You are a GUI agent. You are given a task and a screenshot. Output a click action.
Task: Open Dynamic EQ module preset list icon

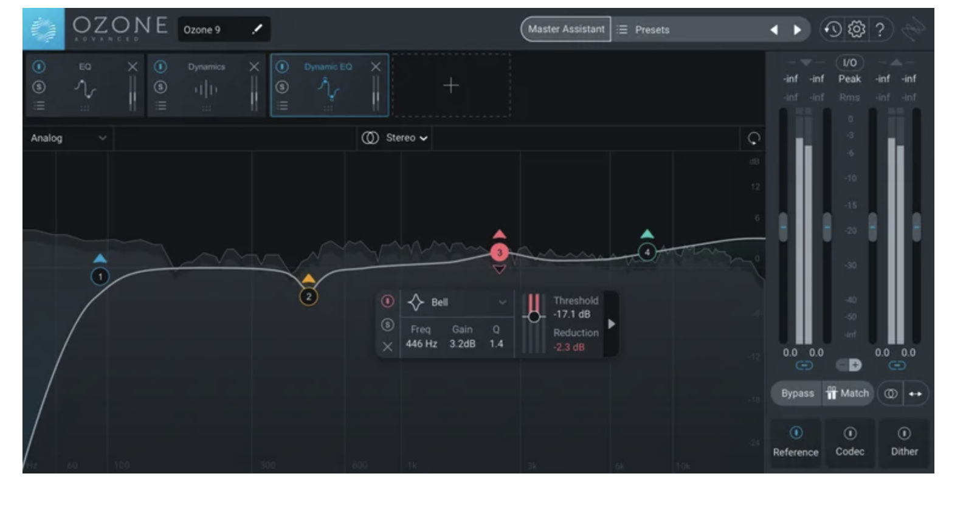point(283,106)
